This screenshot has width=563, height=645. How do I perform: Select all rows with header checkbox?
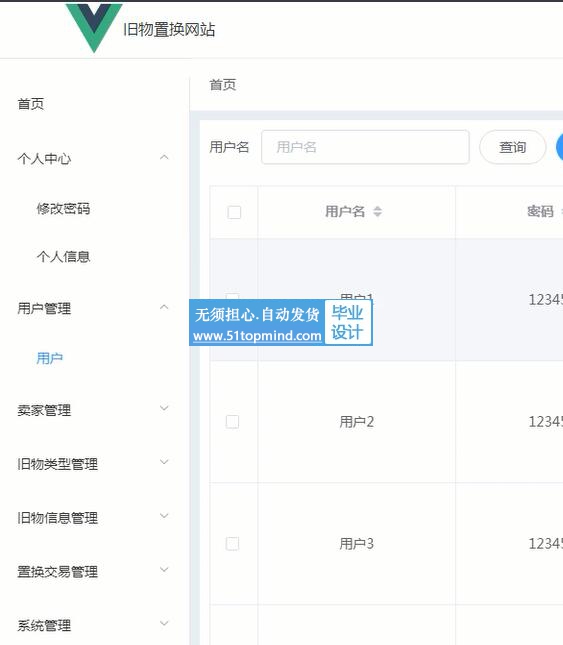tap(234, 212)
